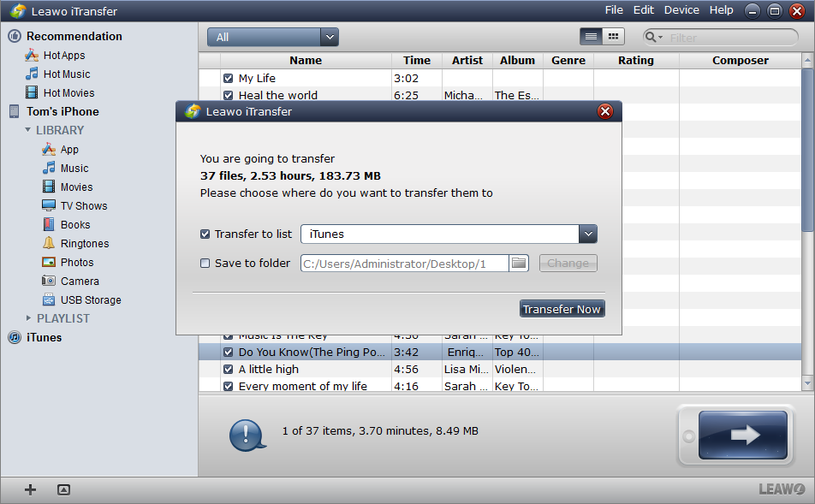Uncheck Every moment of my life song
Viewport: 815px width, 504px height.
[228, 386]
